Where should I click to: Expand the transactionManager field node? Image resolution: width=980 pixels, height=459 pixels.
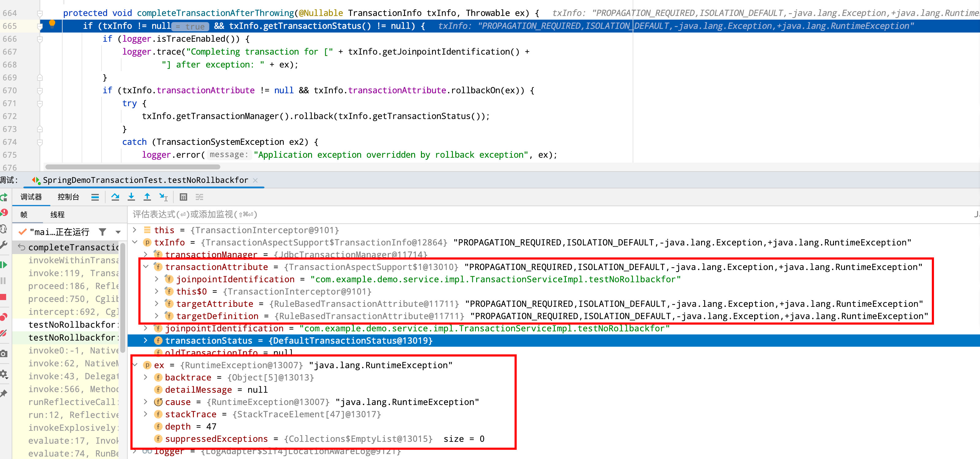click(x=145, y=254)
